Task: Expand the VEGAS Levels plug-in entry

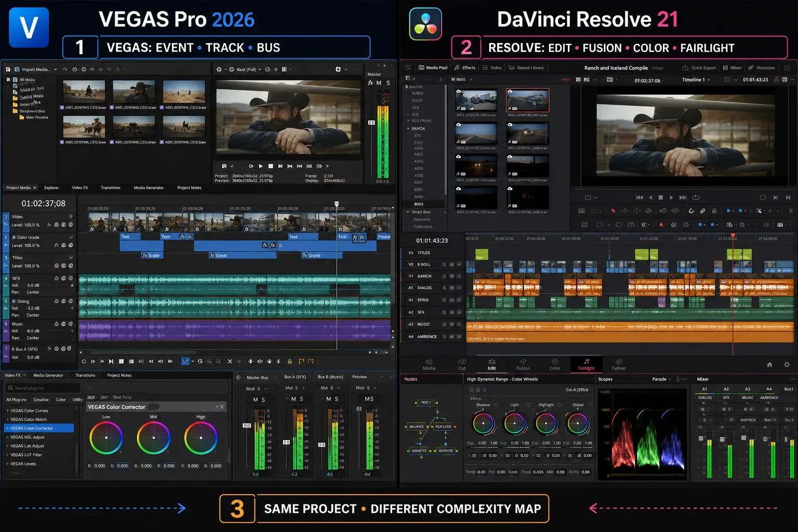Action: (7, 464)
